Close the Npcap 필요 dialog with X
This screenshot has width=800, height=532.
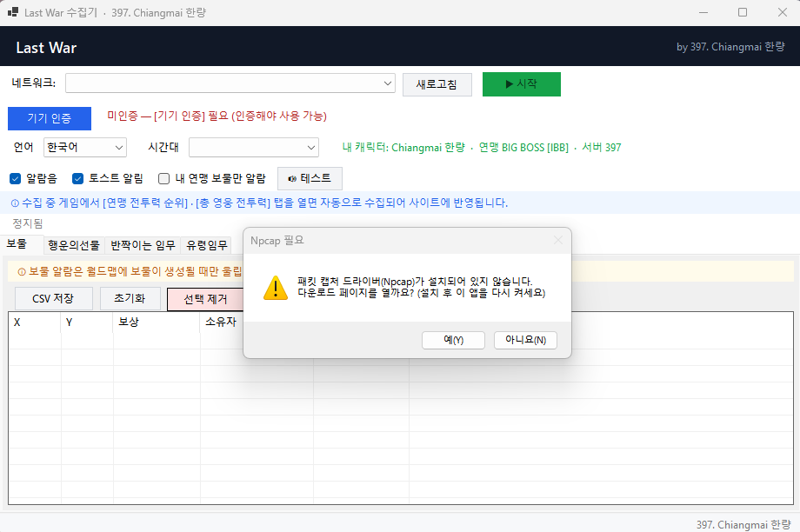point(558,240)
